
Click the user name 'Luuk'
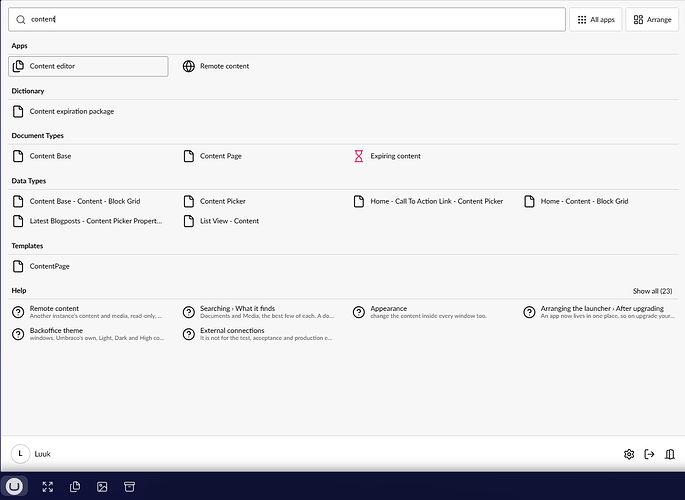click(42, 454)
